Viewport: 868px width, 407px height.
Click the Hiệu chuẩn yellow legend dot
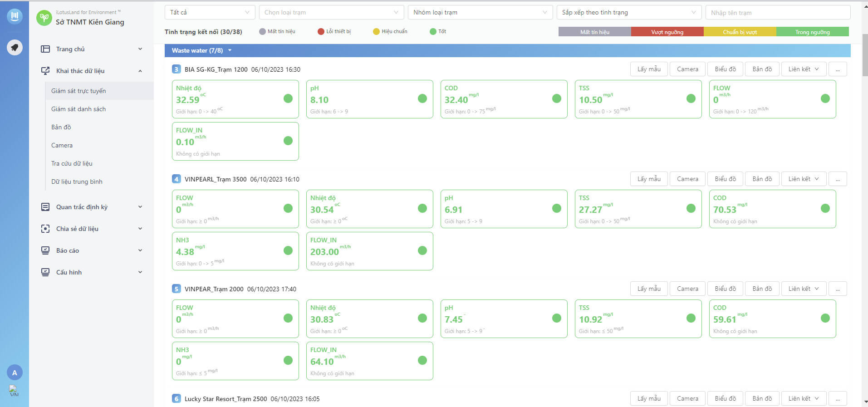(x=376, y=31)
